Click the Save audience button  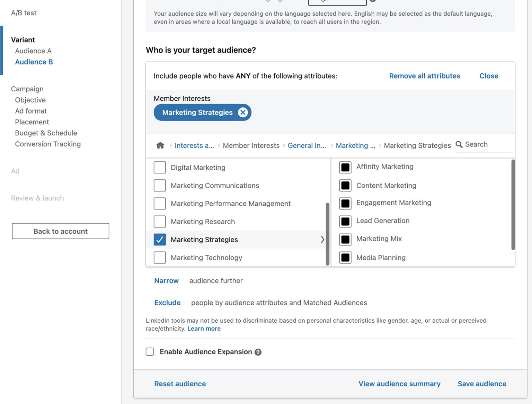[x=482, y=384]
